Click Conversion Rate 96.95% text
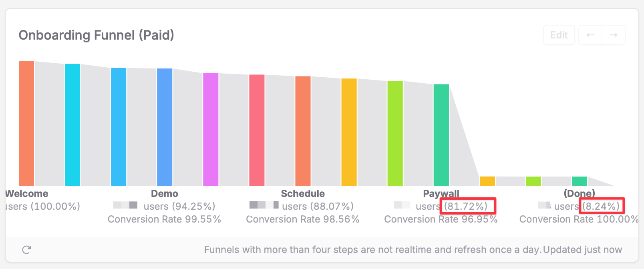Image resolution: width=644 pixels, height=269 pixels. tap(441, 219)
